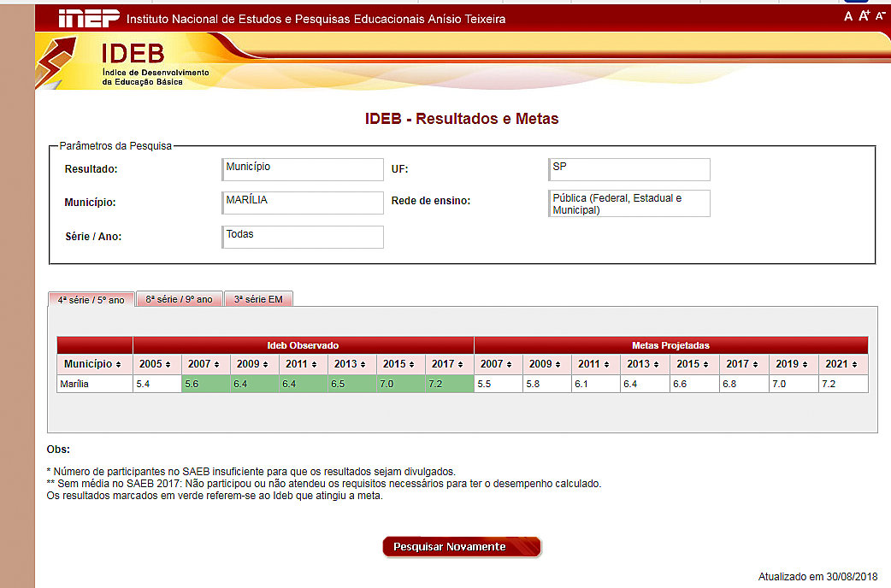Click the INEP logo in header
The width and height of the screenshot is (891, 588).
[x=86, y=18]
